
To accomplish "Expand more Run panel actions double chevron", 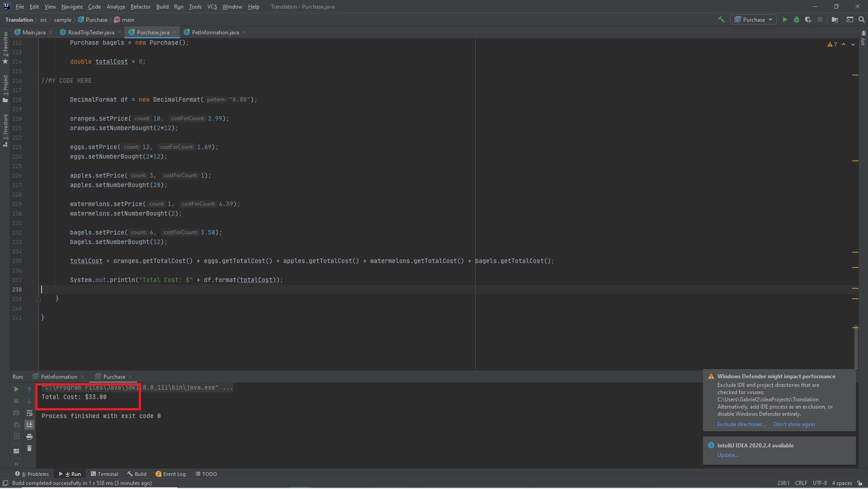I will click(16, 464).
